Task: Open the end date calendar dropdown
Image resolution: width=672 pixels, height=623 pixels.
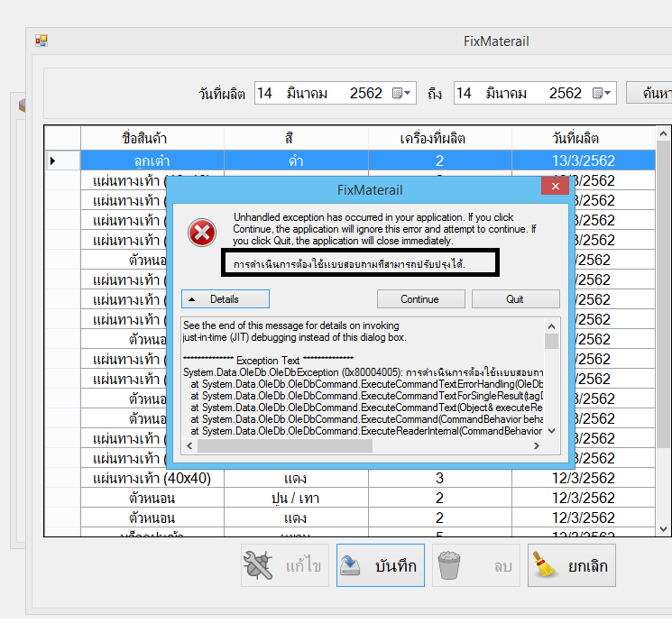Action: click(602, 93)
